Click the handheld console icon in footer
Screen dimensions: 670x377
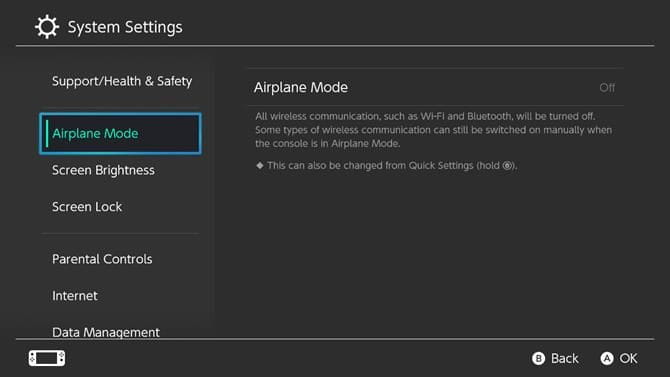(x=47, y=358)
